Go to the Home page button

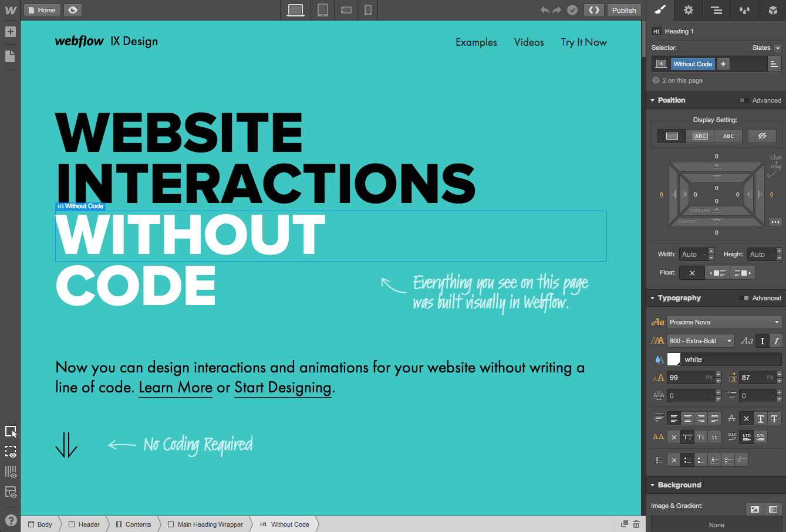point(42,10)
